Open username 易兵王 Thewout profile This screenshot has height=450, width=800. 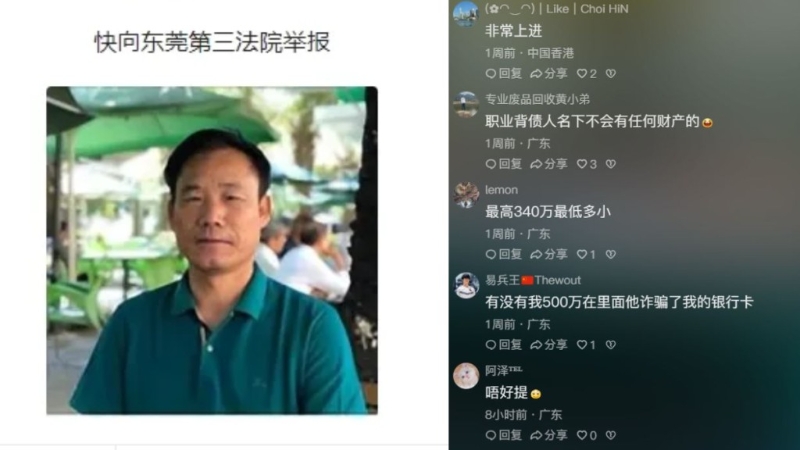coord(533,280)
